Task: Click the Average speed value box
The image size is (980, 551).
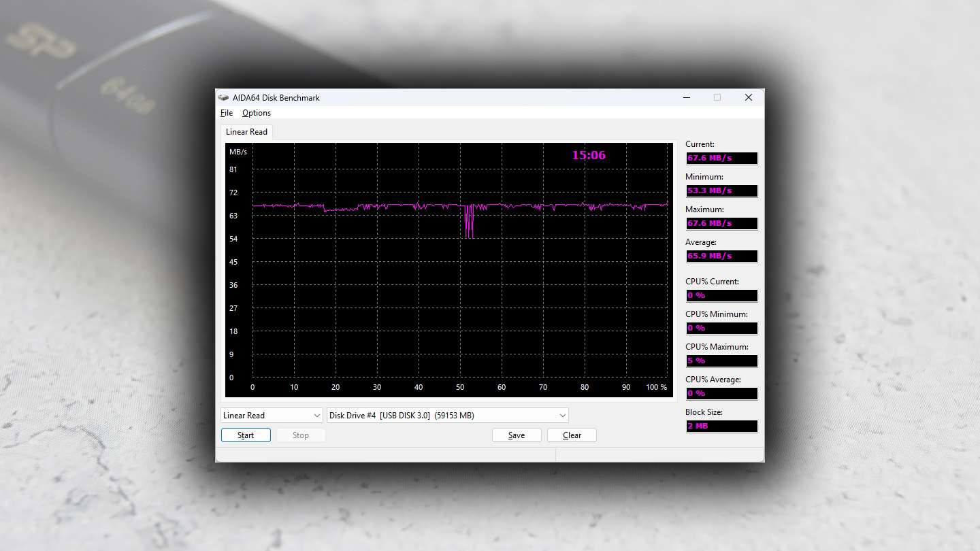Action: (721, 256)
